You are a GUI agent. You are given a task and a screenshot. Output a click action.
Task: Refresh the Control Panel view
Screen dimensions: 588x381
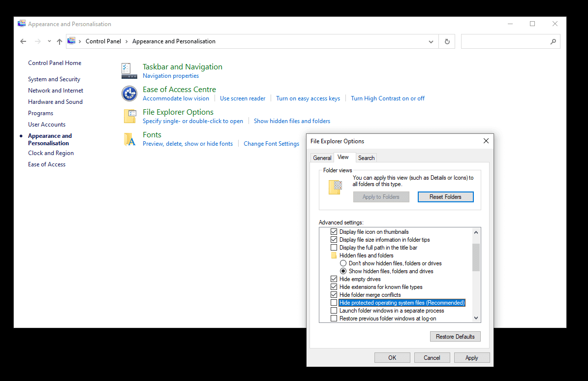pos(447,41)
